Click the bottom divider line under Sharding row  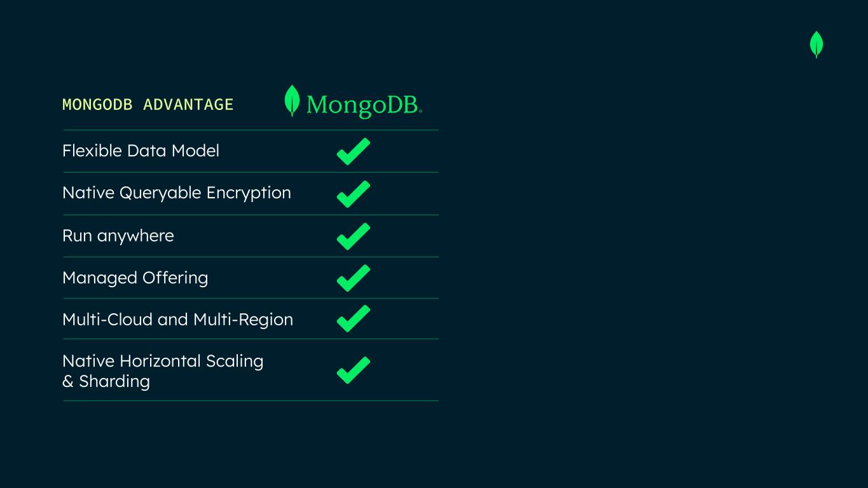pyautogui.click(x=251, y=400)
